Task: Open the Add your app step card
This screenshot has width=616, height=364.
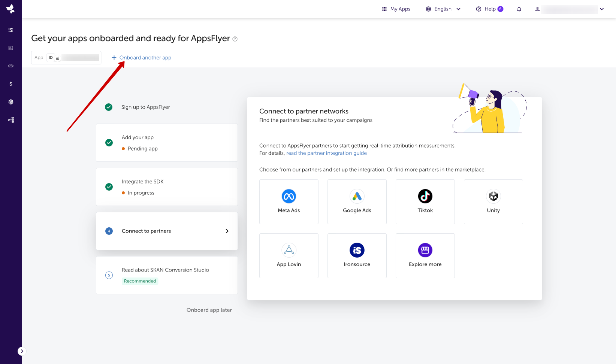Action: click(x=167, y=143)
